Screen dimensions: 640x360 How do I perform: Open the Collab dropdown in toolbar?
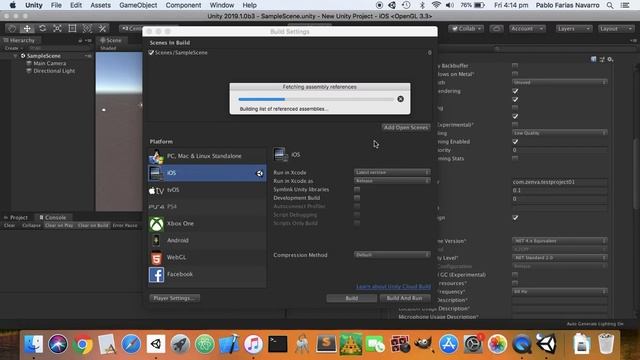click(x=466, y=29)
